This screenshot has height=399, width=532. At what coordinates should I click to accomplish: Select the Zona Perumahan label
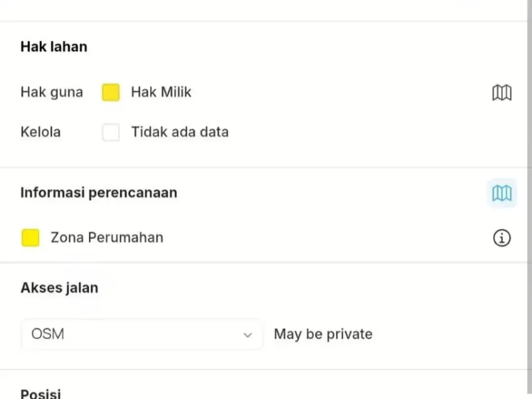[x=107, y=237]
